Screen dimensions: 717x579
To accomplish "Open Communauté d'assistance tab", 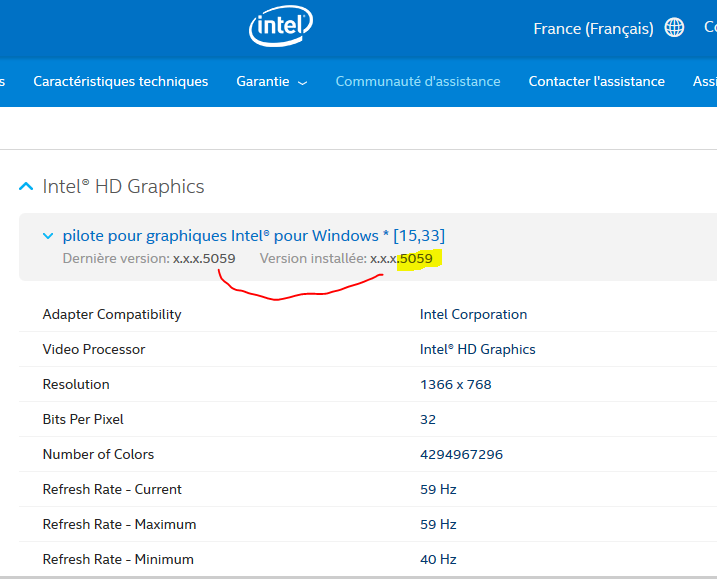I will coord(418,81).
